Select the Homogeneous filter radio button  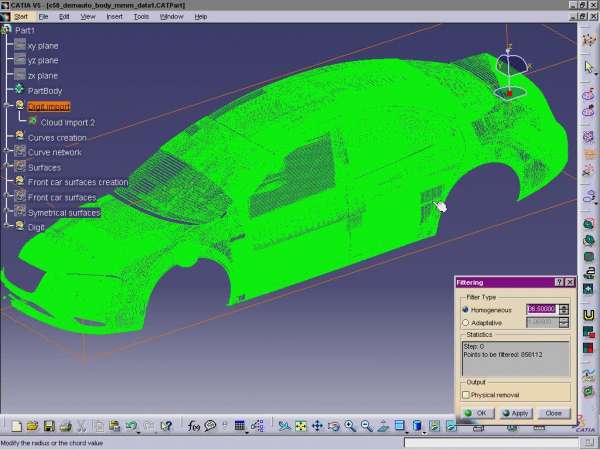[x=466, y=310]
